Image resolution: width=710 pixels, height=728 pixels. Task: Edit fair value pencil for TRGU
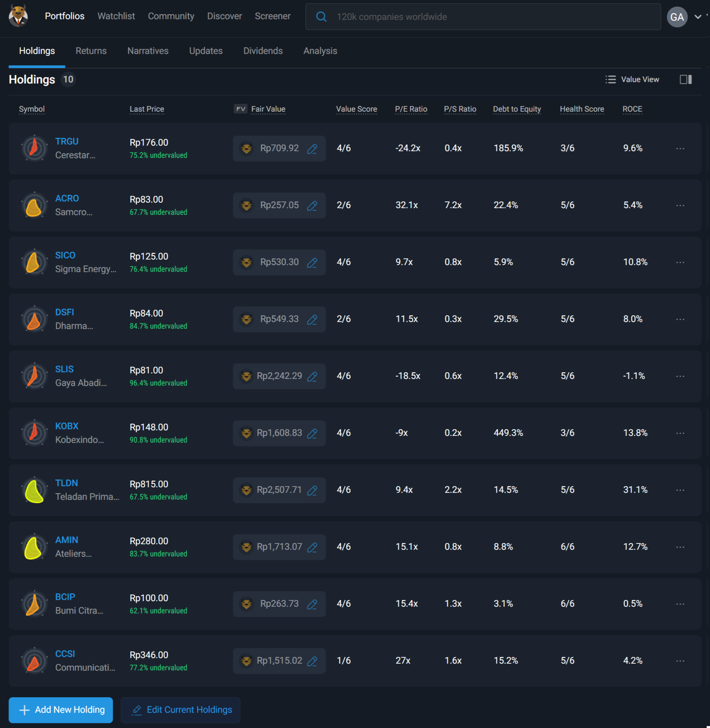pyautogui.click(x=312, y=149)
